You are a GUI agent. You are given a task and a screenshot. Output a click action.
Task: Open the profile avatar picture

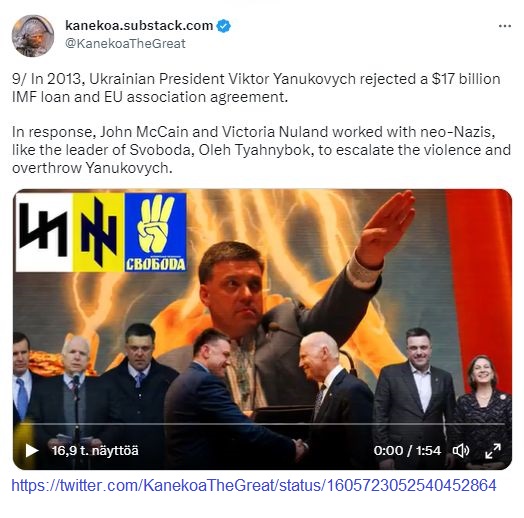(x=33, y=36)
